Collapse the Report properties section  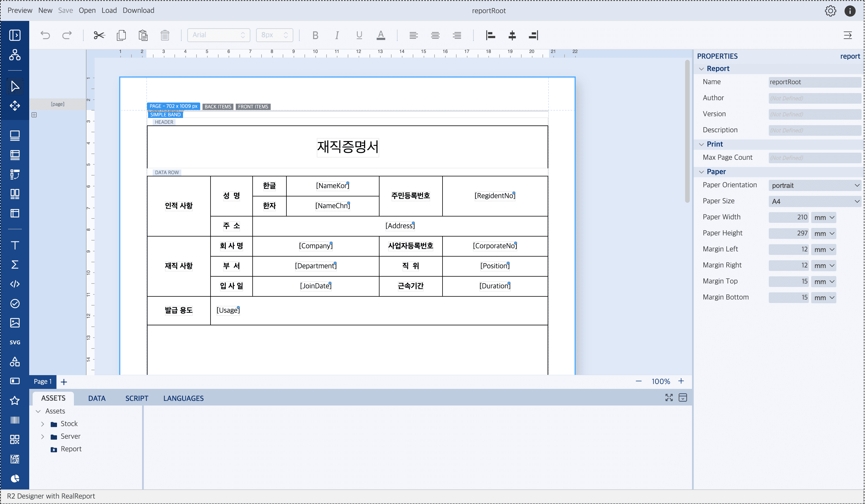[701, 69]
